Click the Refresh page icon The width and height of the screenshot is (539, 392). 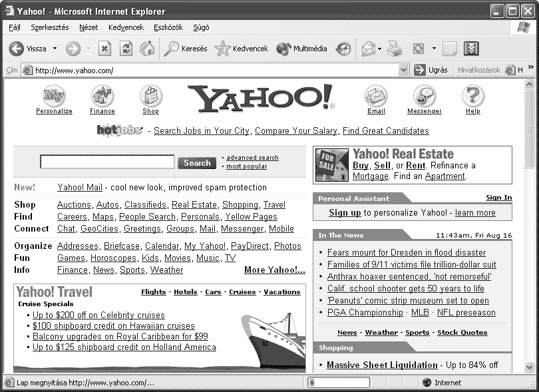(126, 49)
